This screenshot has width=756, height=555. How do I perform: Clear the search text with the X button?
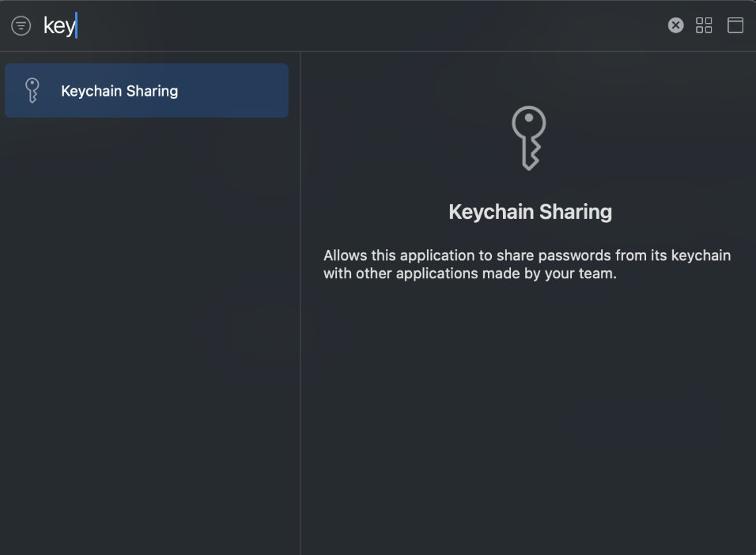(675, 25)
